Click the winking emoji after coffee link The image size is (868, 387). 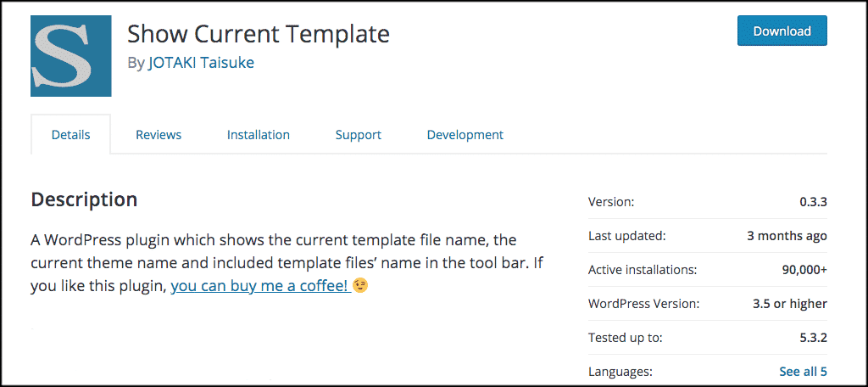click(360, 285)
